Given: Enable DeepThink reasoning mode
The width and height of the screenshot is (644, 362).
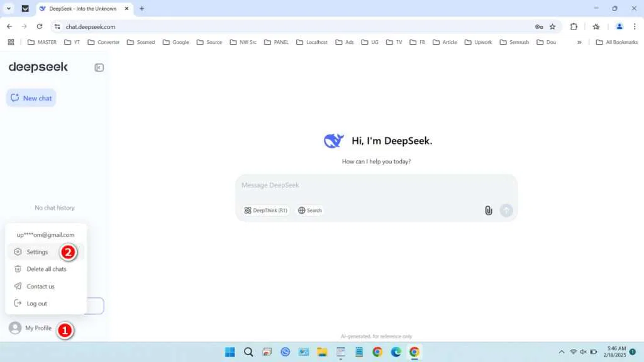Looking at the screenshot, I should [266, 210].
